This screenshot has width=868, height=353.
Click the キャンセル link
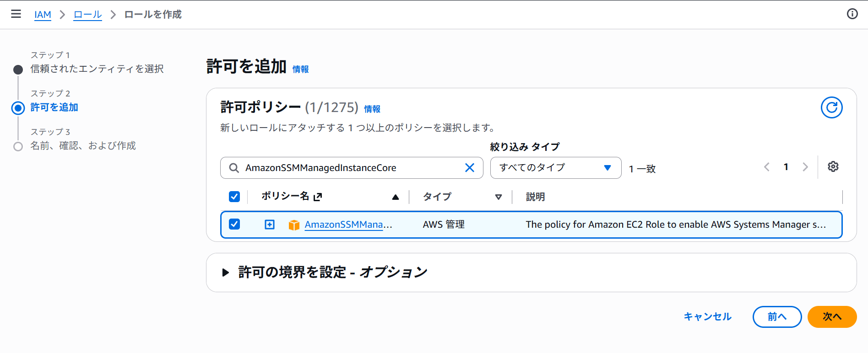coord(707,317)
